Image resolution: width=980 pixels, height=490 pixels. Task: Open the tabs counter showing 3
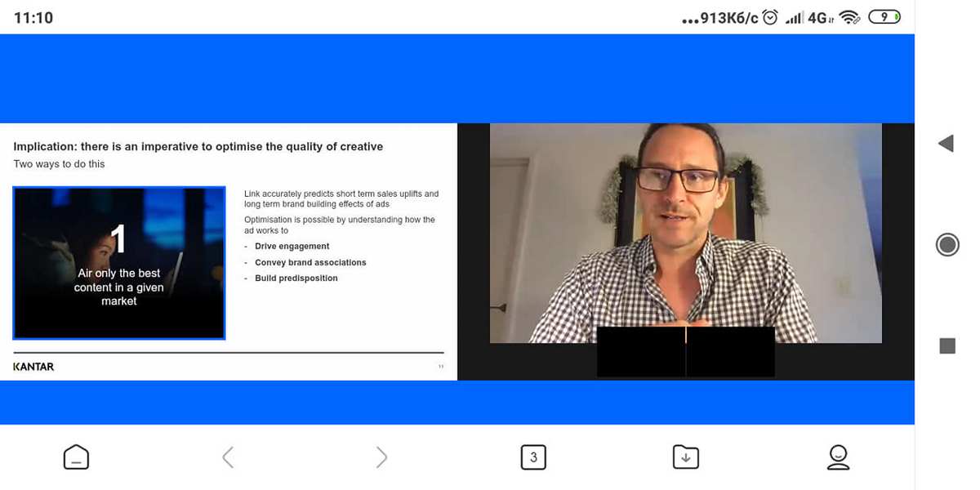pos(533,457)
